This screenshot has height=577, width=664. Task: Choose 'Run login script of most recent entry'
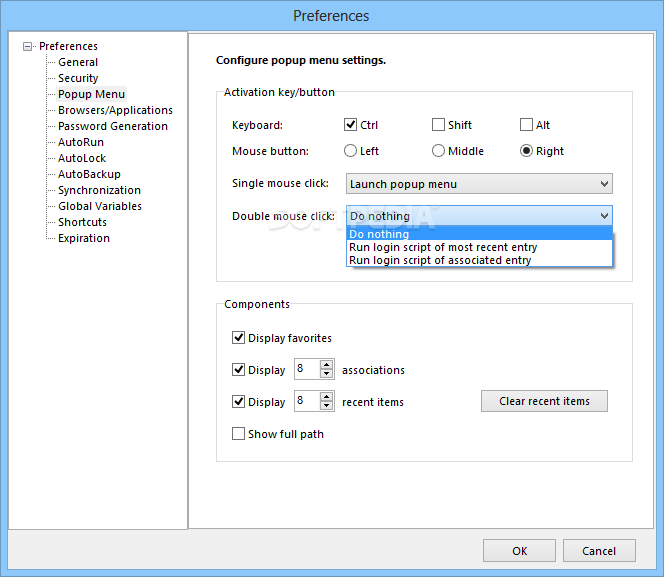tap(443, 247)
